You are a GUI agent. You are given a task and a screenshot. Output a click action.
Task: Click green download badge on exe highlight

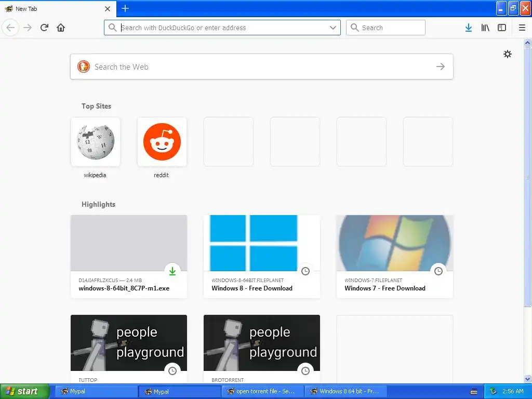pos(172,271)
